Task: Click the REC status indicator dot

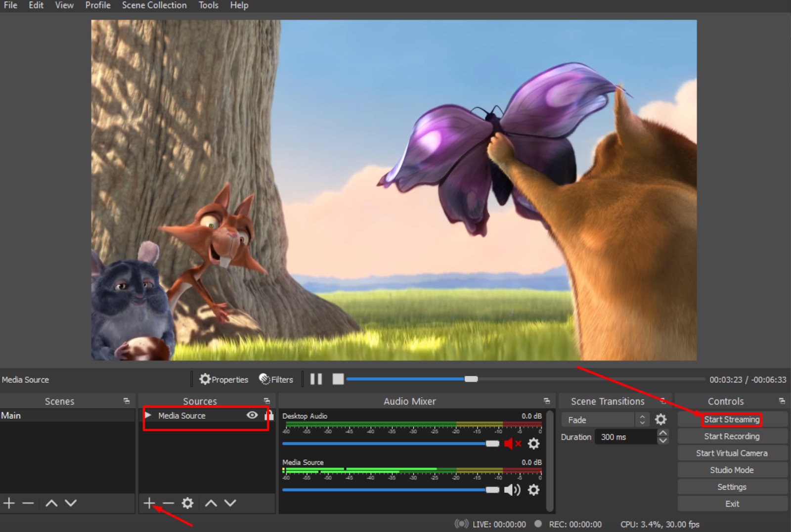Action: (538, 524)
